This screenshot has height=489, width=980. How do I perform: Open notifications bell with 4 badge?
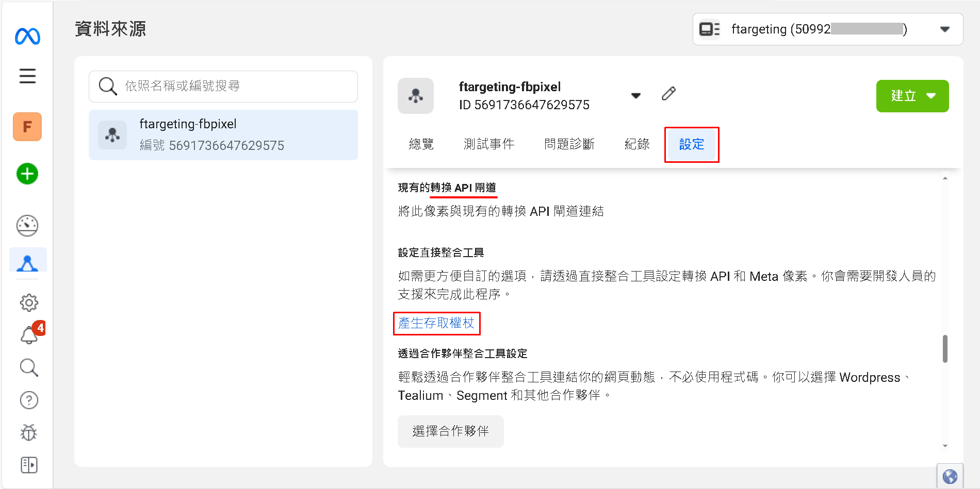pos(30,334)
